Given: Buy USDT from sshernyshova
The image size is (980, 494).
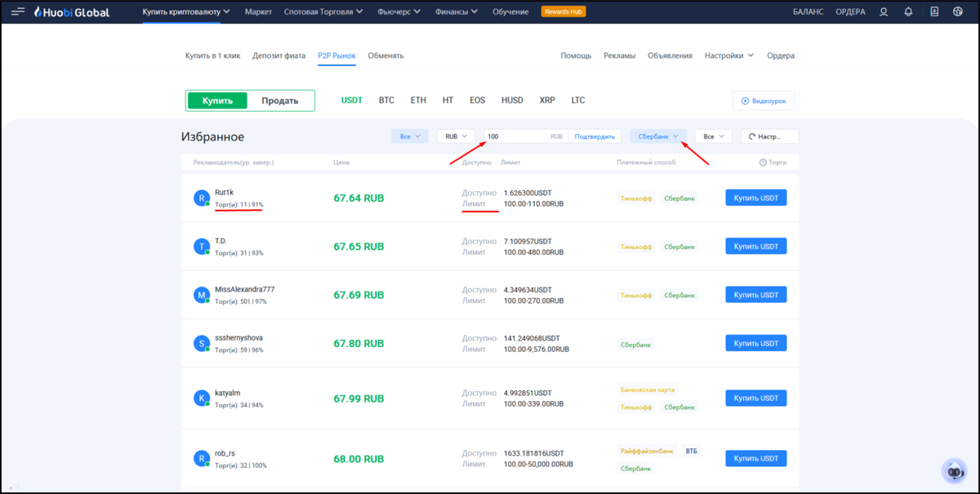Looking at the screenshot, I should click(756, 343).
